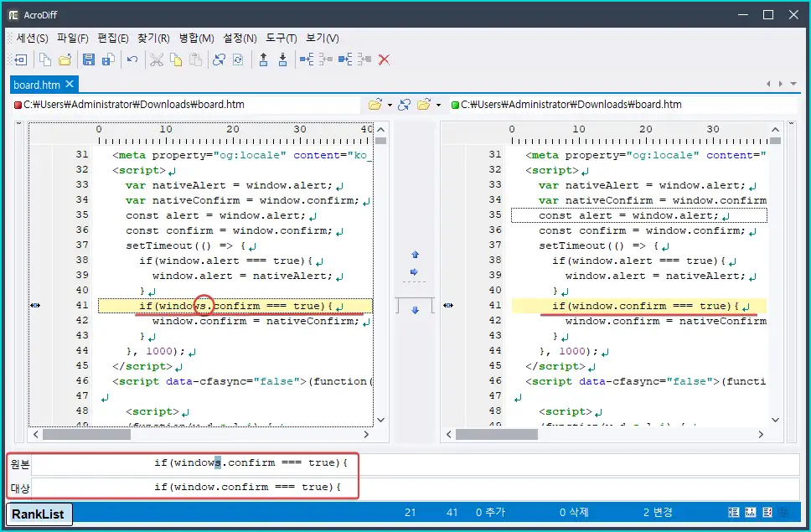
Task: Click the paste clipboard icon
Action: [x=195, y=60]
